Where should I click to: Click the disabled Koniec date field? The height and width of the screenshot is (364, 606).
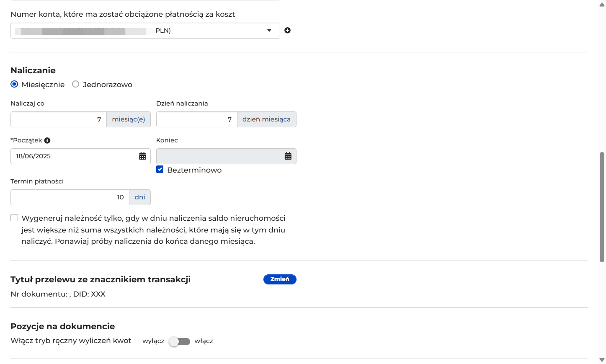pyautogui.click(x=226, y=156)
